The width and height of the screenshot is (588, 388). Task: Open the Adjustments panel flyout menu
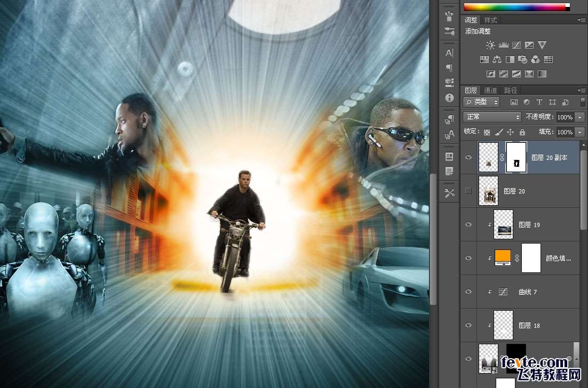coord(581,20)
